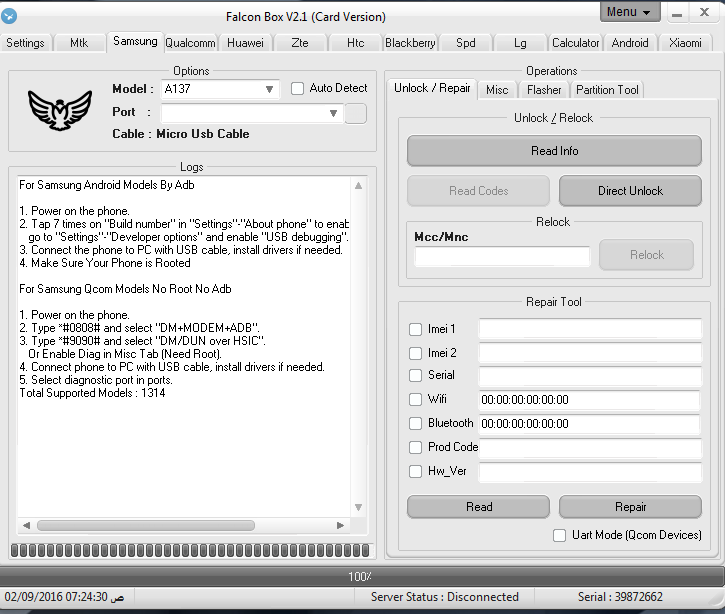Open the Calculator tab

pos(575,43)
